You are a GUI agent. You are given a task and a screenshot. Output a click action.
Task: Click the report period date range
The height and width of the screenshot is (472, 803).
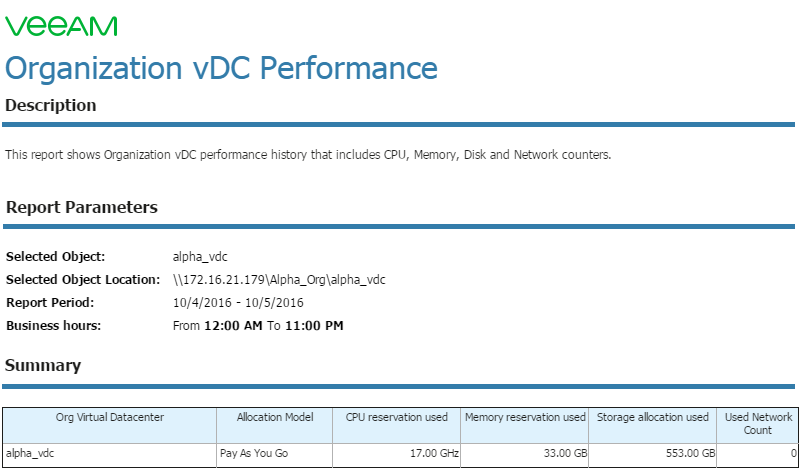tap(238, 303)
